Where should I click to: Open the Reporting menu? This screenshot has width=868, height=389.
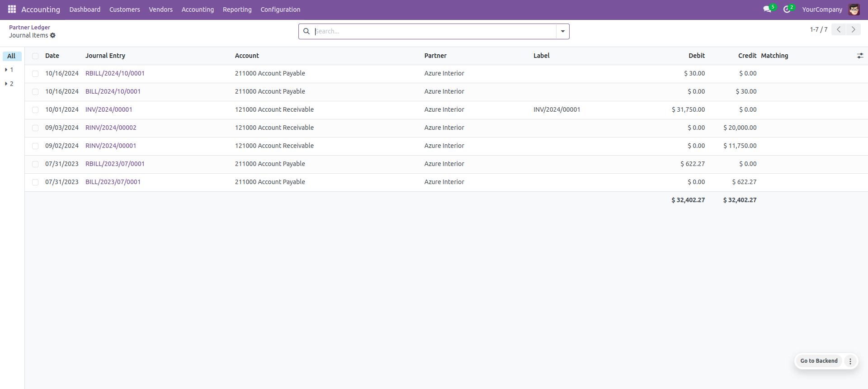(237, 9)
